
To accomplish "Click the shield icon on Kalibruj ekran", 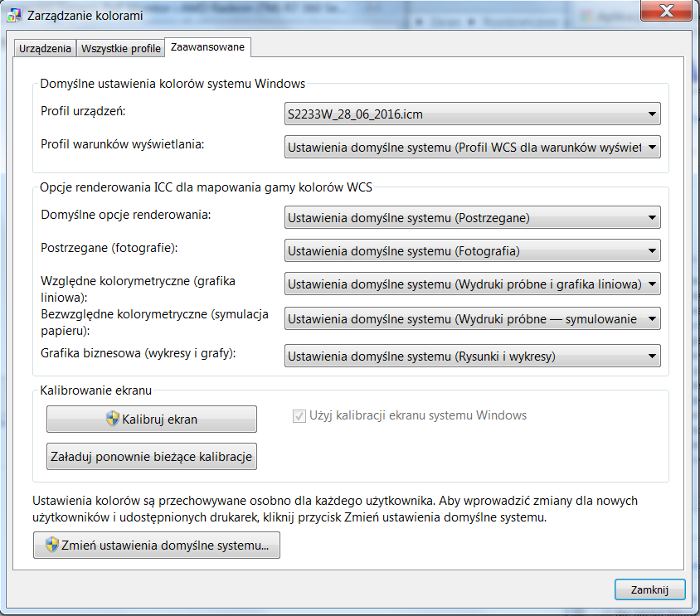I will (x=113, y=419).
